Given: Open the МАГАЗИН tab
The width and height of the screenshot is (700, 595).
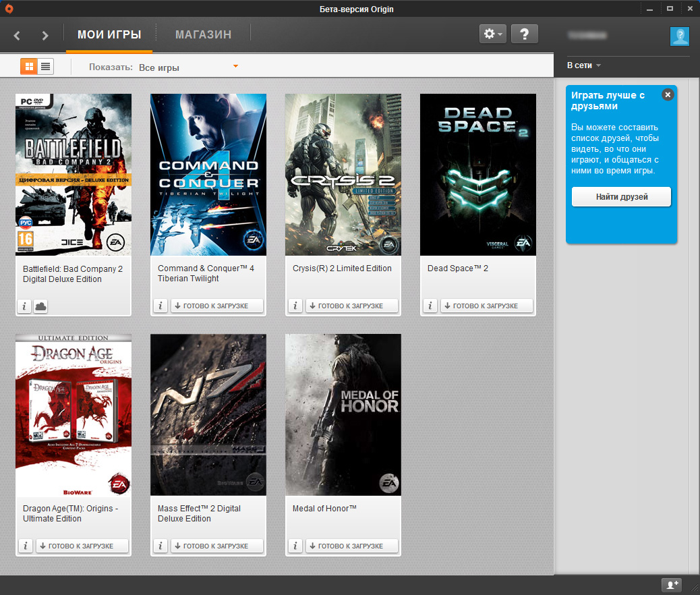Looking at the screenshot, I should click(203, 35).
